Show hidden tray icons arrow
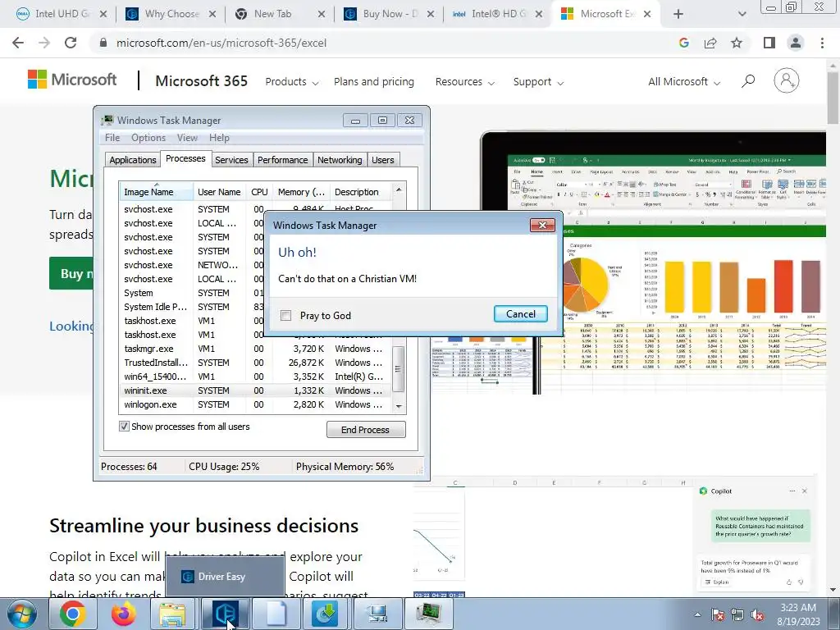Viewport: 840px width, 630px height. coord(697,615)
